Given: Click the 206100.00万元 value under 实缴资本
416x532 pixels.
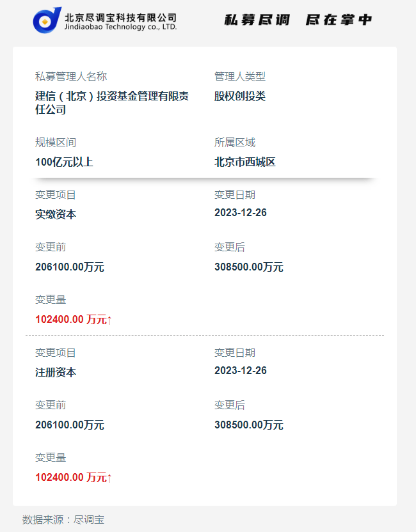Looking at the screenshot, I should point(70,267).
